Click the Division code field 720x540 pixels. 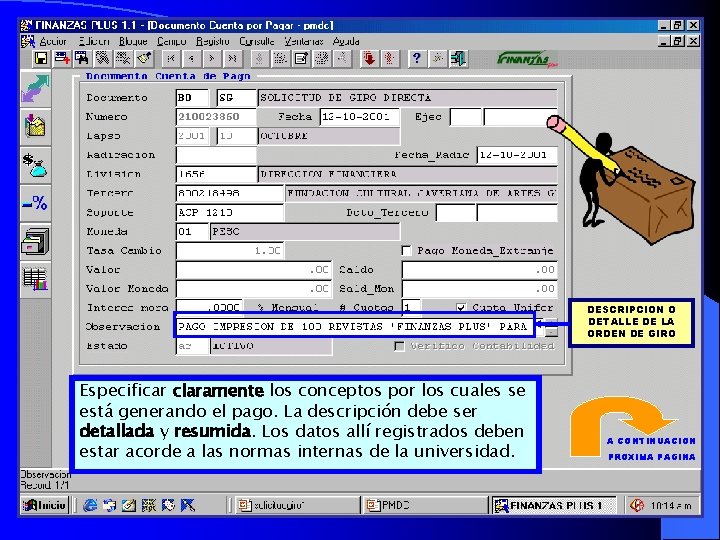215,174
